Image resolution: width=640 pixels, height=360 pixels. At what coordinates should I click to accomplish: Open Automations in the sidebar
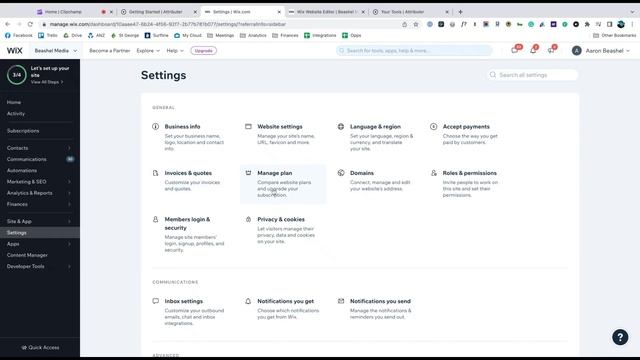tap(22, 170)
